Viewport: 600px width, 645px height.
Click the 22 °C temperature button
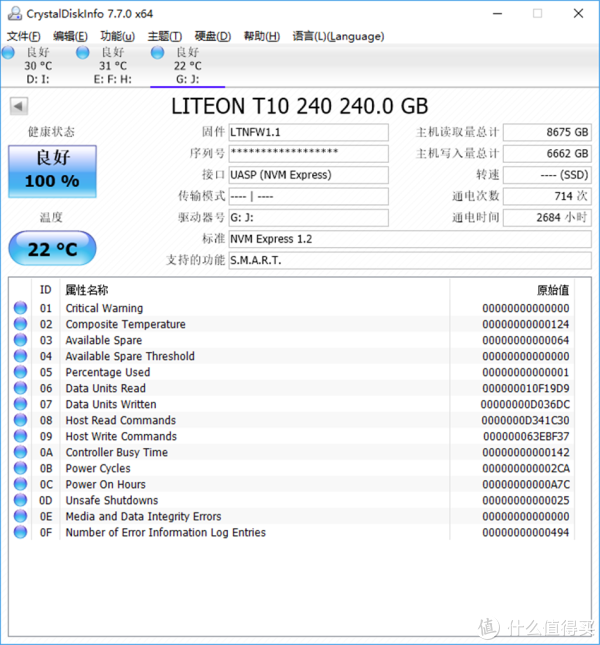click(52, 248)
